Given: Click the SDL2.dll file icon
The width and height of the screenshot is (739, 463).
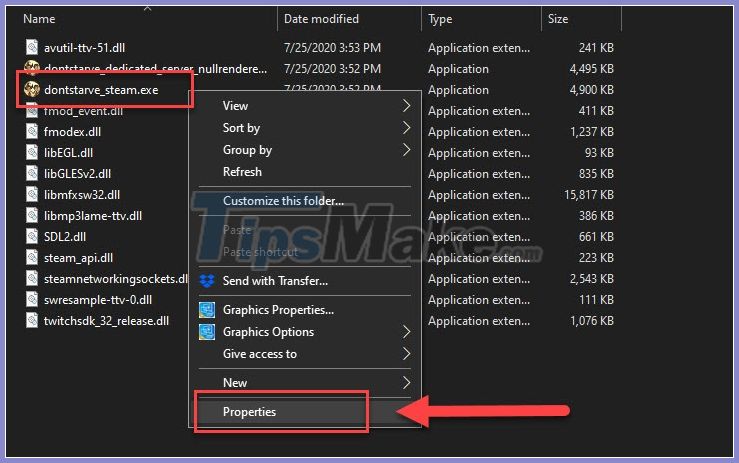Looking at the screenshot, I should tap(32, 236).
